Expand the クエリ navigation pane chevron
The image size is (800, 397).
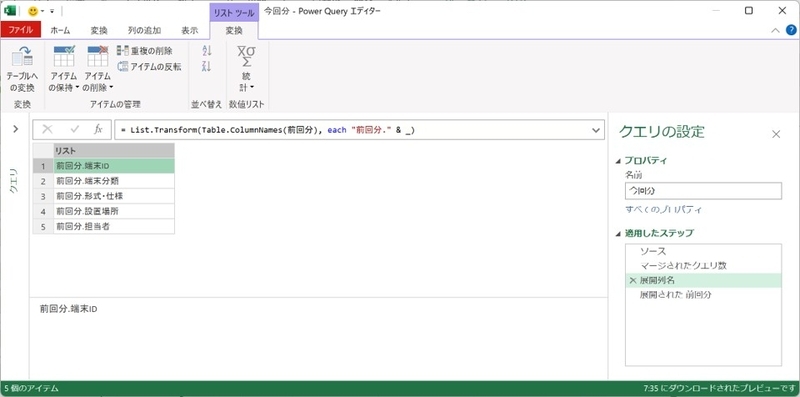coord(15,129)
